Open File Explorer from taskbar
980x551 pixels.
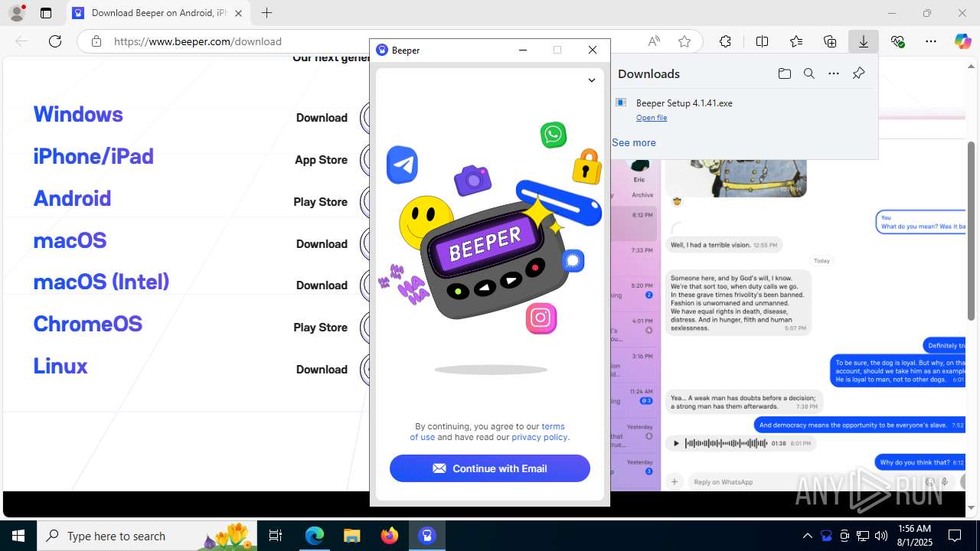351,536
